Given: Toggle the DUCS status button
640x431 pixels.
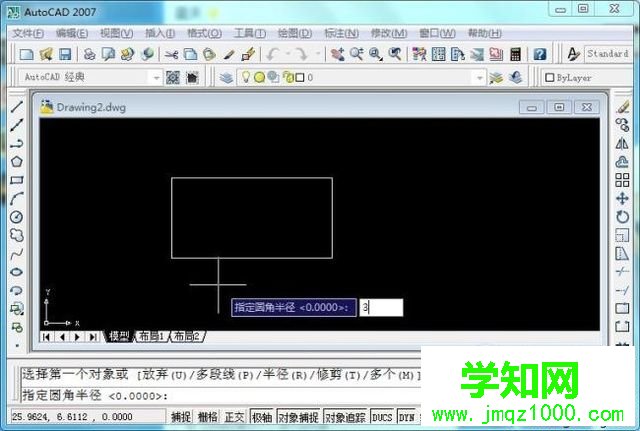Looking at the screenshot, I should coord(382,417).
